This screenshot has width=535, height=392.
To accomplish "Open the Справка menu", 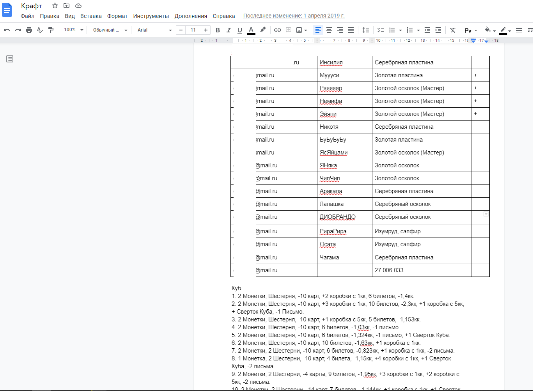I will [224, 16].
